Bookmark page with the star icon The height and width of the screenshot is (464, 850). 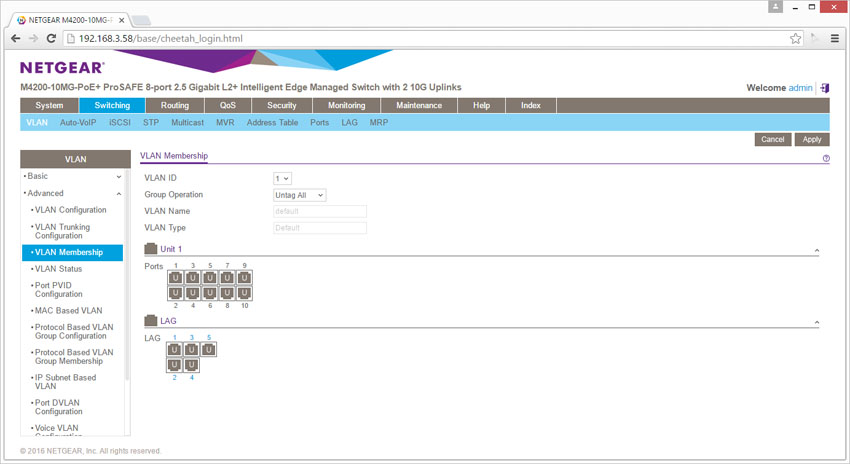tap(795, 38)
